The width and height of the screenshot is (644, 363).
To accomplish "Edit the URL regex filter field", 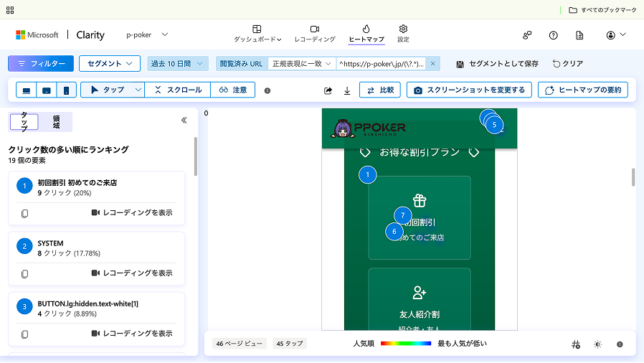I will (381, 64).
